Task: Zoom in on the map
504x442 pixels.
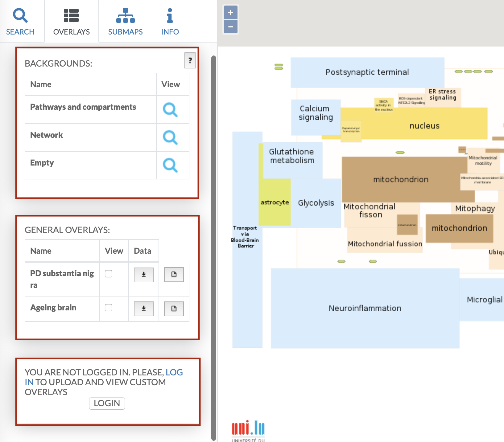Action: click(x=230, y=13)
